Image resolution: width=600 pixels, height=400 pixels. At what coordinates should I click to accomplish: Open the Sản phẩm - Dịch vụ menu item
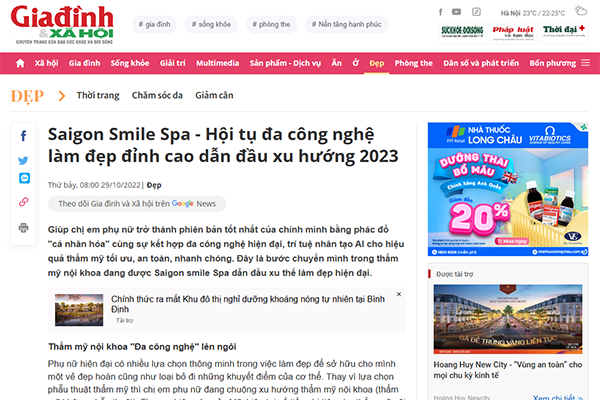pos(285,63)
